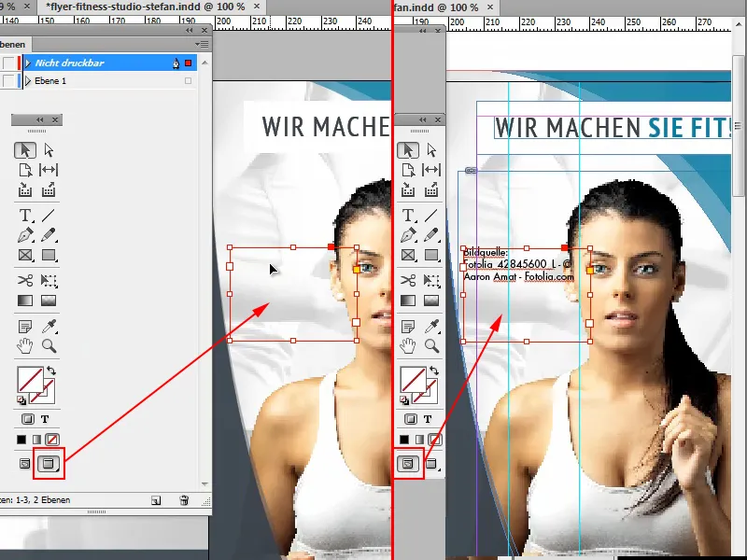
Task: Pick the Scissors tool in the left toolbox
Action: pos(25,280)
